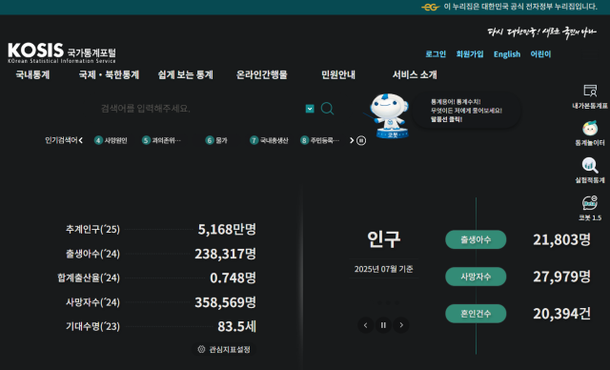Click the 회원가입 link
This screenshot has width=610, height=370.
tap(470, 54)
